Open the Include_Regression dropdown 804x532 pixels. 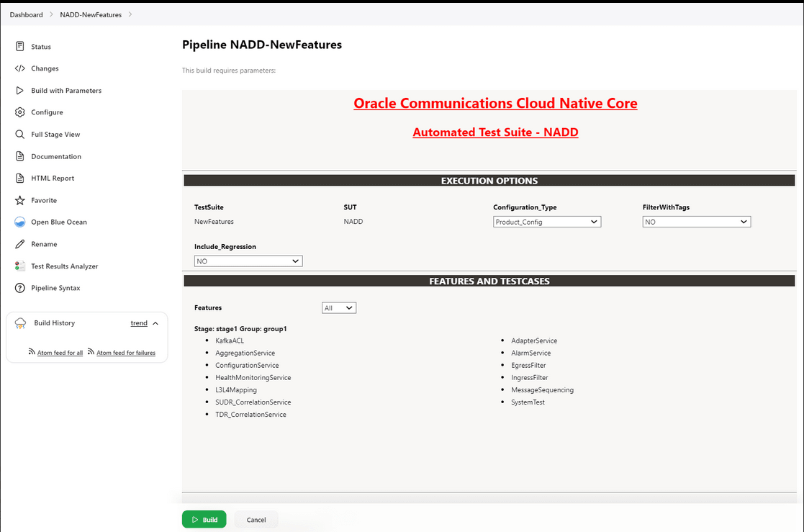coord(248,261)
